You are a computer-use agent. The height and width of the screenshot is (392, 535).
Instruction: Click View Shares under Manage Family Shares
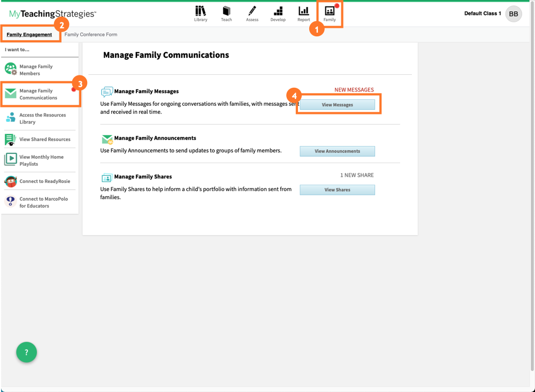tap(337, 189)
